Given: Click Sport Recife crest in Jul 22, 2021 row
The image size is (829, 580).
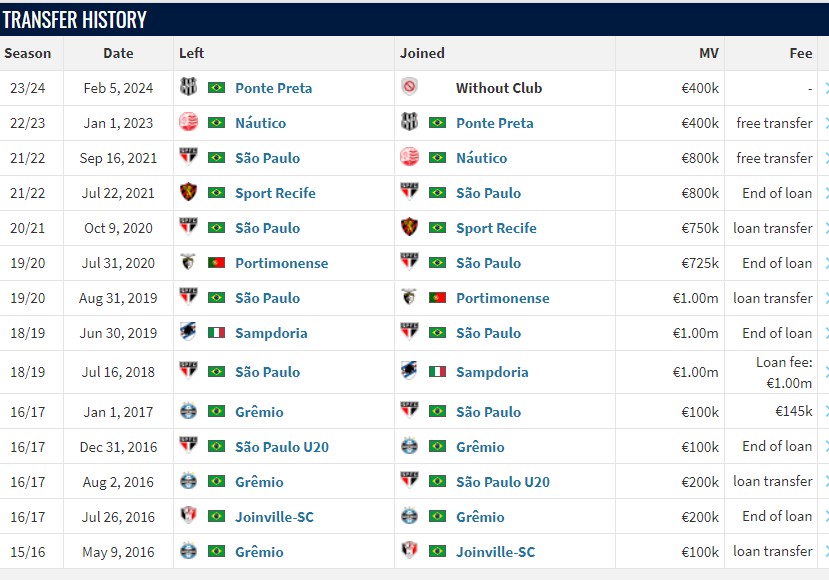Looking at the screenshot, I should coord(188,192).
